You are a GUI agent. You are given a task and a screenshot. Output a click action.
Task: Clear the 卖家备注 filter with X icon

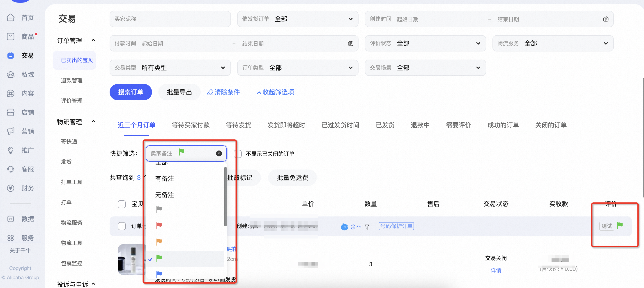[219, 153]
